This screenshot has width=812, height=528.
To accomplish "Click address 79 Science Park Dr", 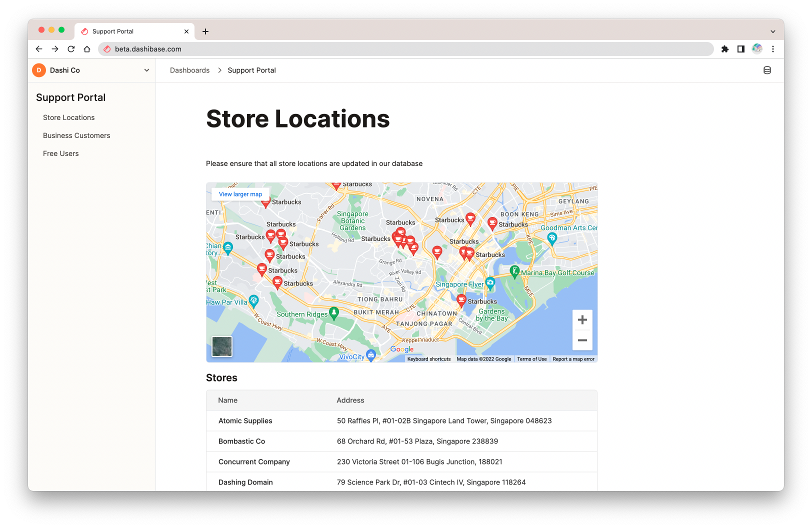I will [431, 482].
